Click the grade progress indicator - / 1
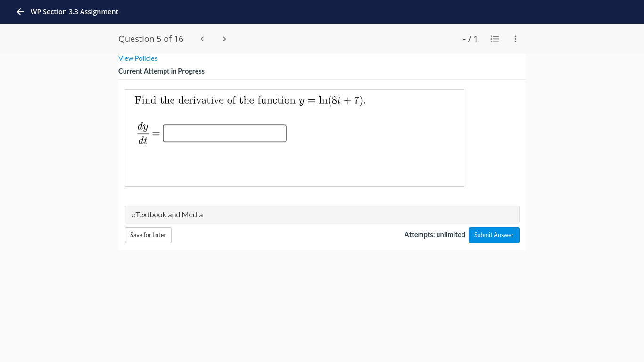 470,39
